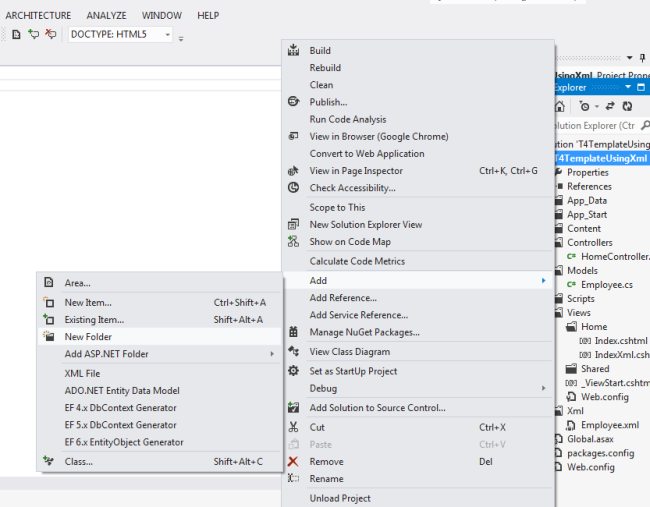Select Employee.cs in Models folder
Screen dimensions: 650x507
tap(607, 284)
